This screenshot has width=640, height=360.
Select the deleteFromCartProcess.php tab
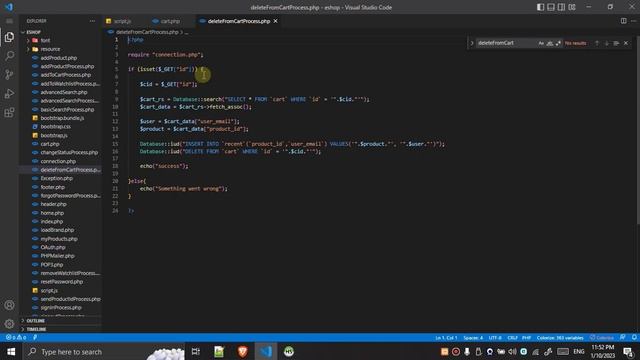point(239,21)
